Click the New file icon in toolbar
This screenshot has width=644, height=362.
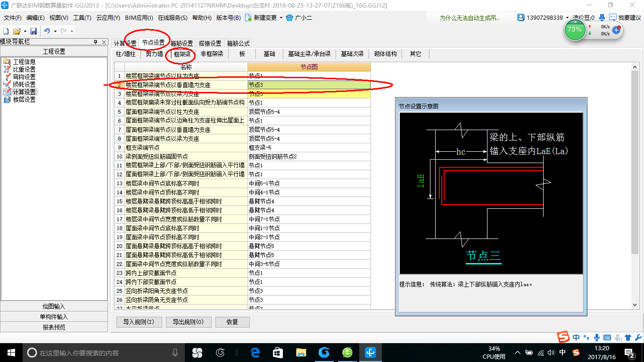tap(6, 31)
